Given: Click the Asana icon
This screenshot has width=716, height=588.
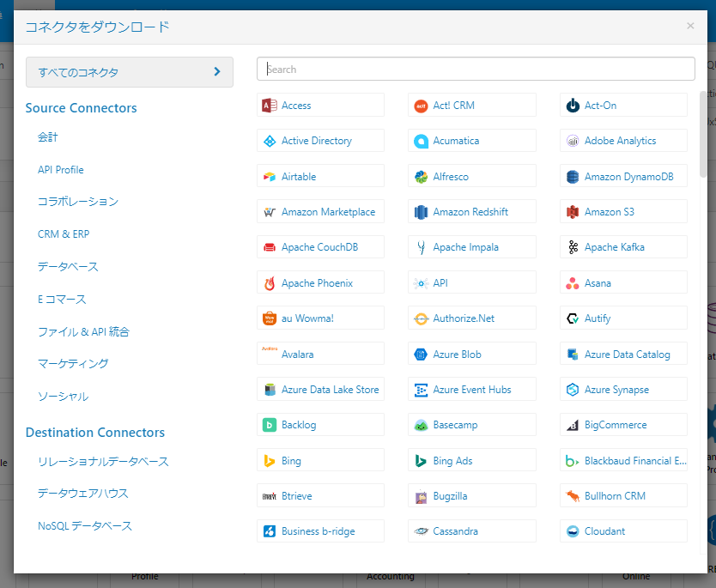Looking at the screenshot, I should 573,283.
